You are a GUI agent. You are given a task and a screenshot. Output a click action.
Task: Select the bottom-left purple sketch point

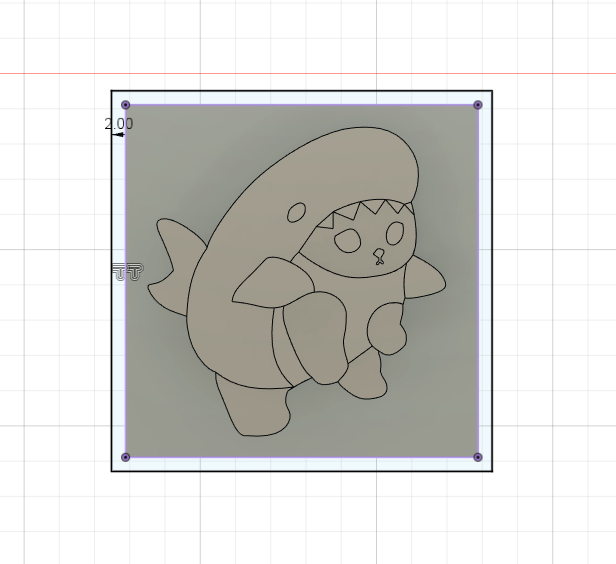[125, 457]
